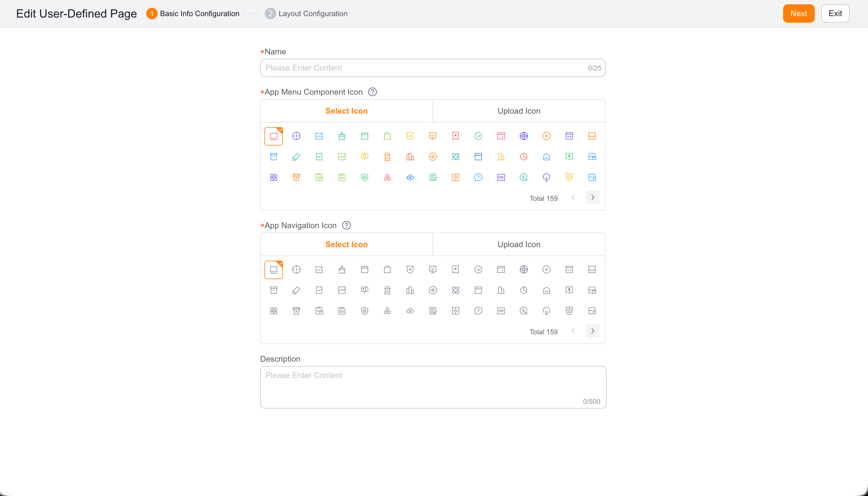Click the orange Next button
Viewport: 868px width, 496px height.
(799, 14)
